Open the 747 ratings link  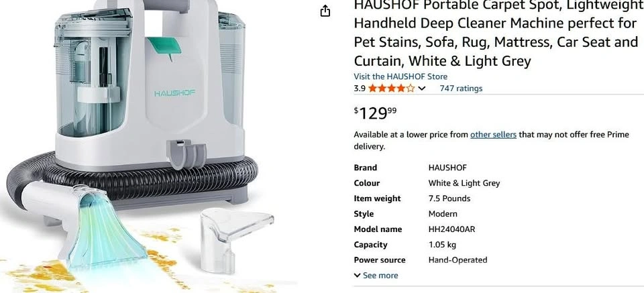tap(461, 89)
